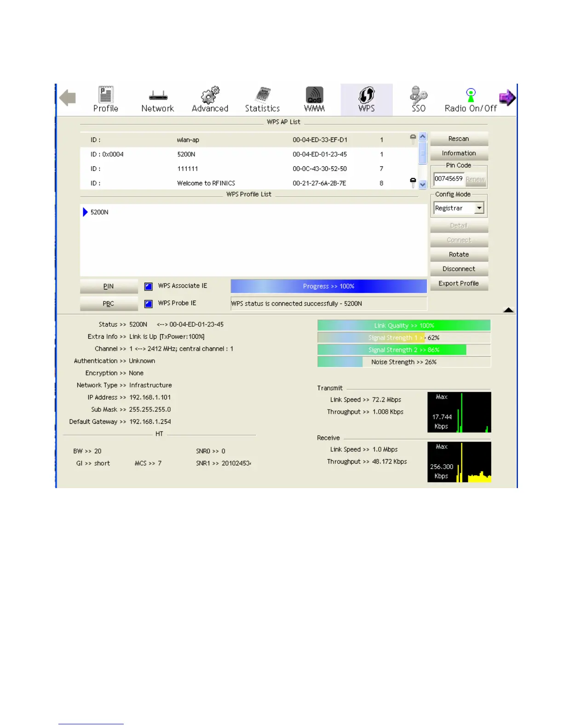Click the Rotate button
Image resolution: width=563 pixels, height=728 pixels.
tap(459, 254)
